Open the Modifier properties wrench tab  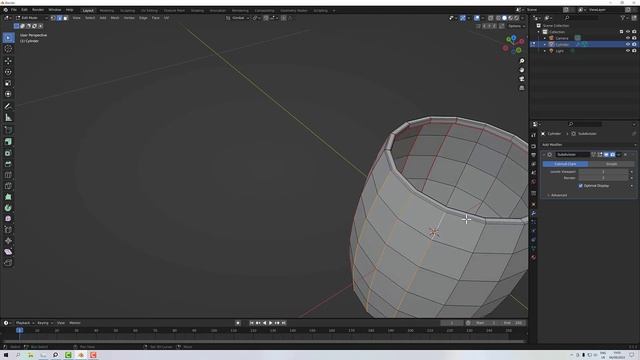click(533, 213)
